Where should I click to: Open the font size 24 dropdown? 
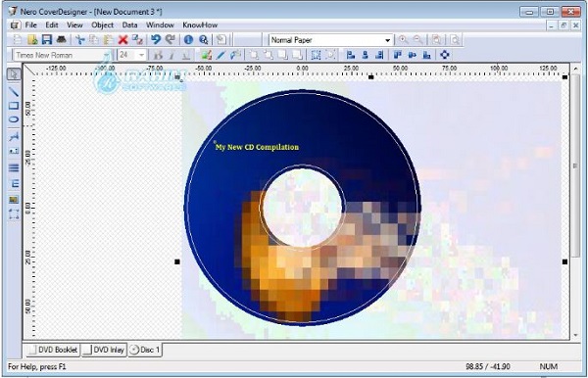click(141, 55)
